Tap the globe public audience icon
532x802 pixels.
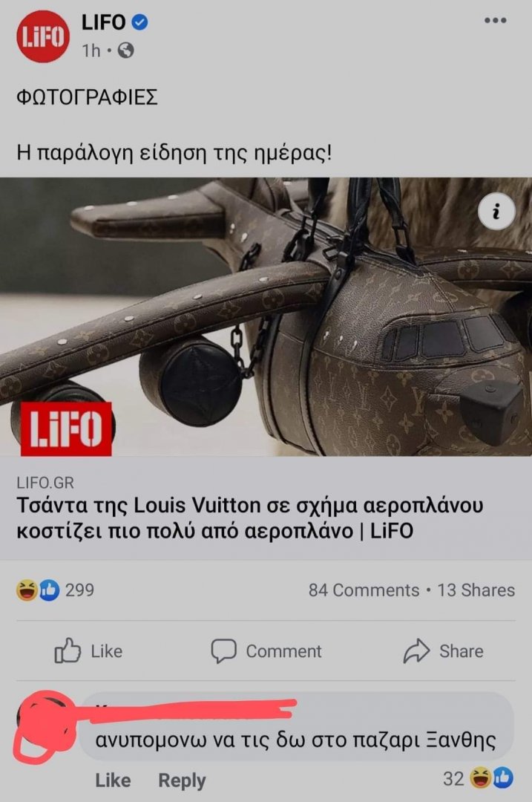[125, 50]
